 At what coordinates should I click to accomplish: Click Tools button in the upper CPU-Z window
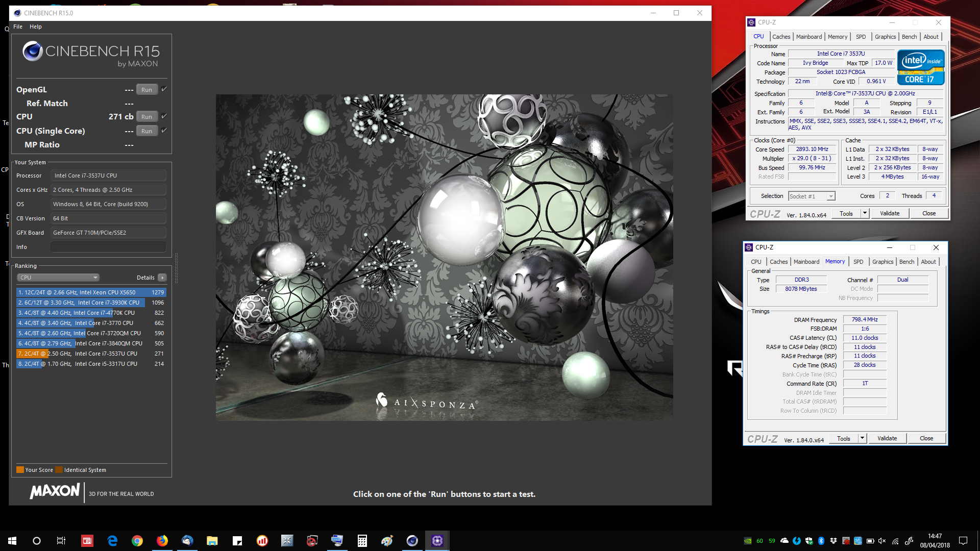(846, 213)
